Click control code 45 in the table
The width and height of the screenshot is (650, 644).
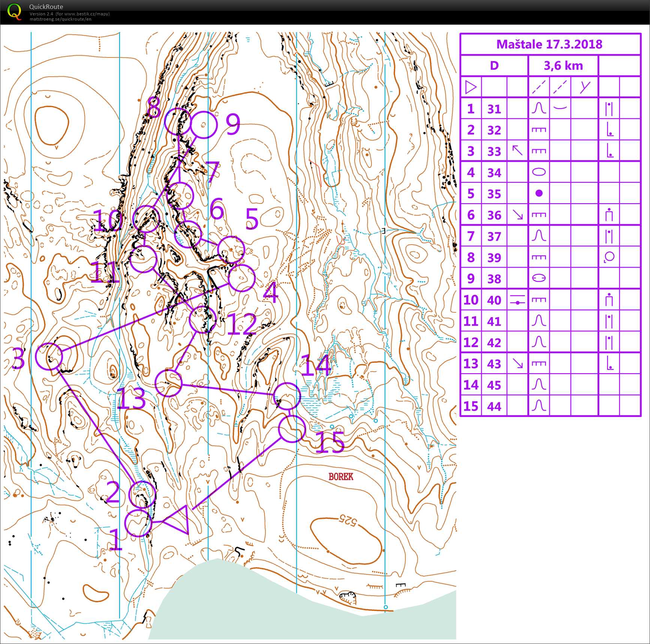[x=494, y=385]
